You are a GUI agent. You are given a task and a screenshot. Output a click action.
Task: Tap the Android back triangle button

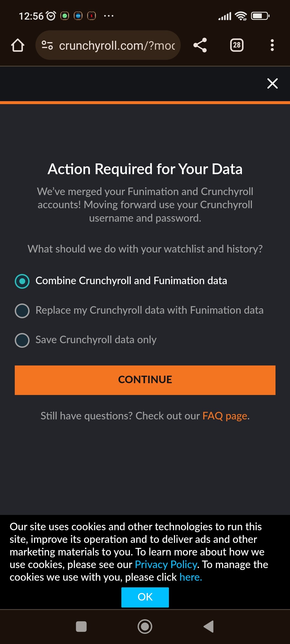[209, 627]
